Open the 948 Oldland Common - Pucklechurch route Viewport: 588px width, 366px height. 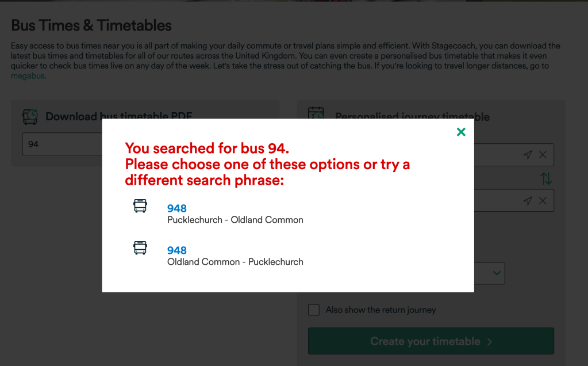(177, 250)
